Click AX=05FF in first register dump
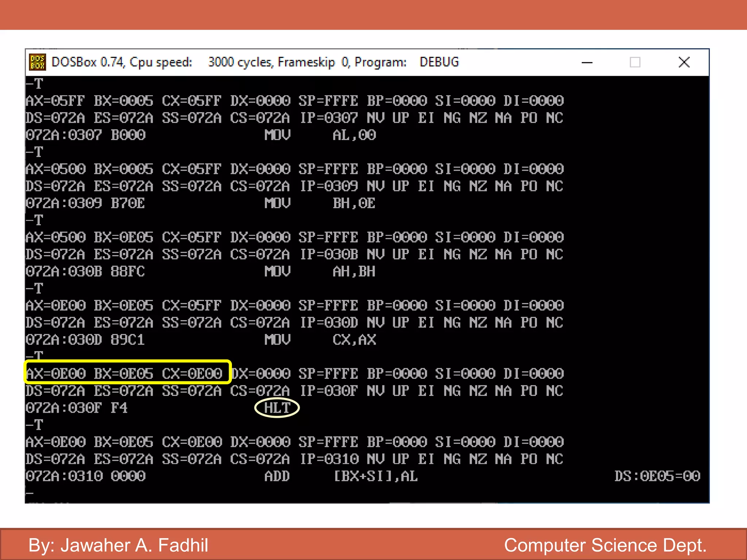Screen dimensions: 747x560 click(55, 101)
